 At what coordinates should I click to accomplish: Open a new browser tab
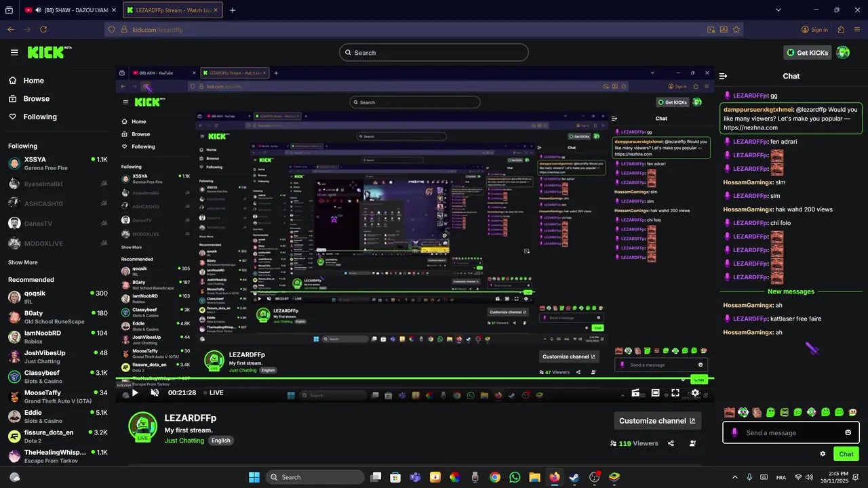233,10
